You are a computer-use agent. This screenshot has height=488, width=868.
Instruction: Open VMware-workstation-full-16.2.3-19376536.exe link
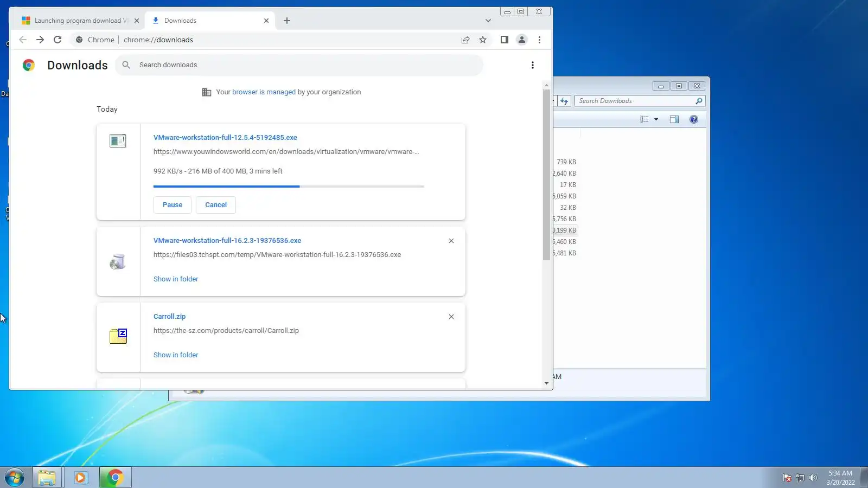tap(227, 241)
